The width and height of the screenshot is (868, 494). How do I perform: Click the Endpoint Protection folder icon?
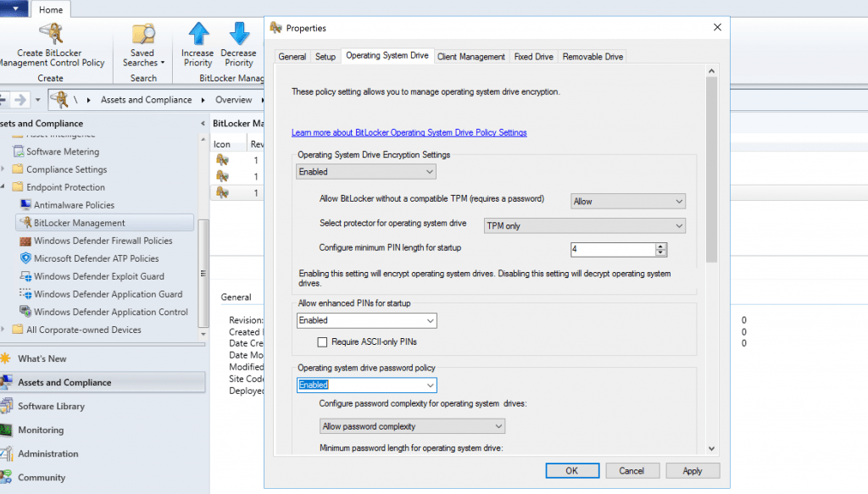click(18, 186)
